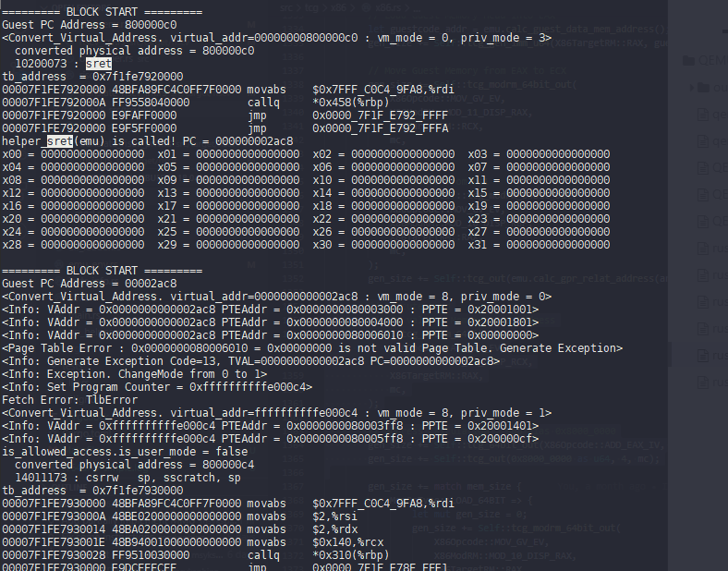Expand the 'ou' folder arrow in background explorer
728x571 pixels.
(x=692, y=87)
